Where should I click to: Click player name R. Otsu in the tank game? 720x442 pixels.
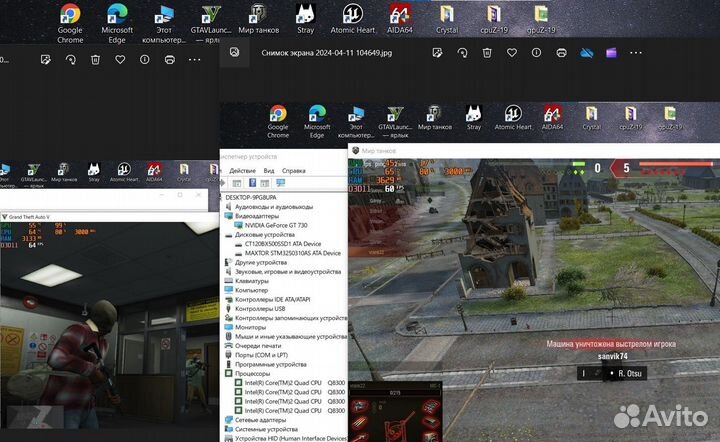tap(630, 374)
